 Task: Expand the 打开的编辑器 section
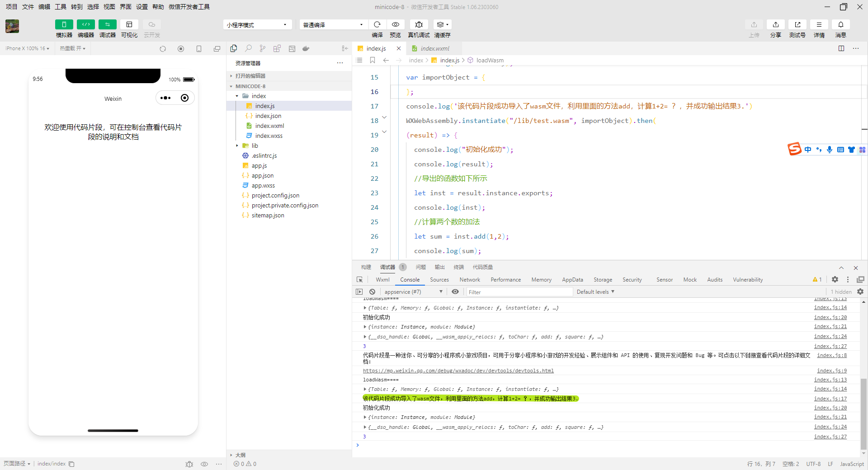[x=289, y=76]
